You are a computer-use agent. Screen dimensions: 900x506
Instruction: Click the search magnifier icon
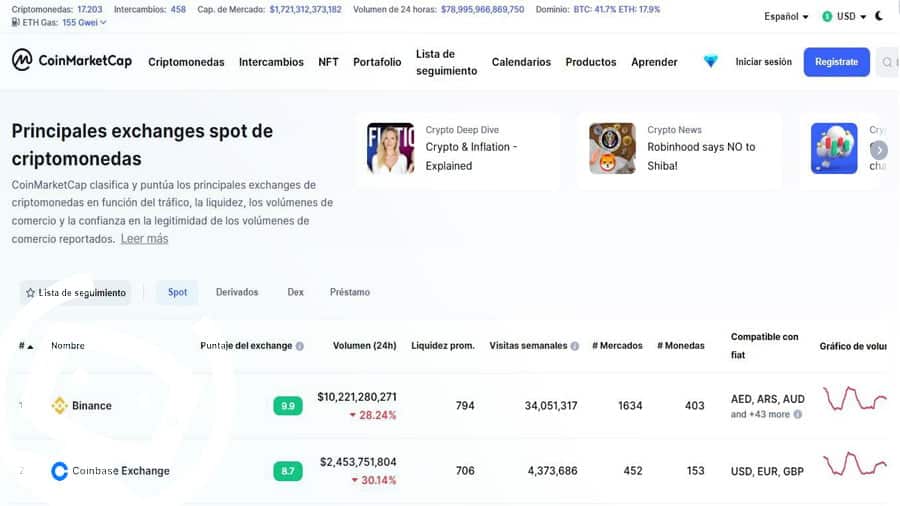[x=887, y=62]
